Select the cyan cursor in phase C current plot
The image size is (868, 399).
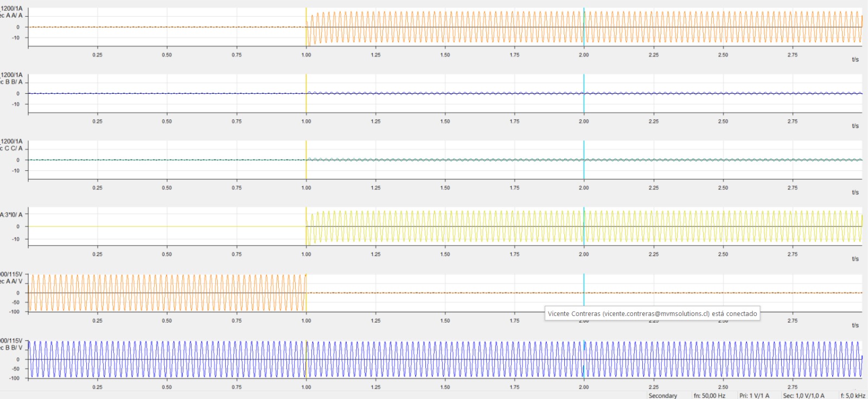click(584, 152)
